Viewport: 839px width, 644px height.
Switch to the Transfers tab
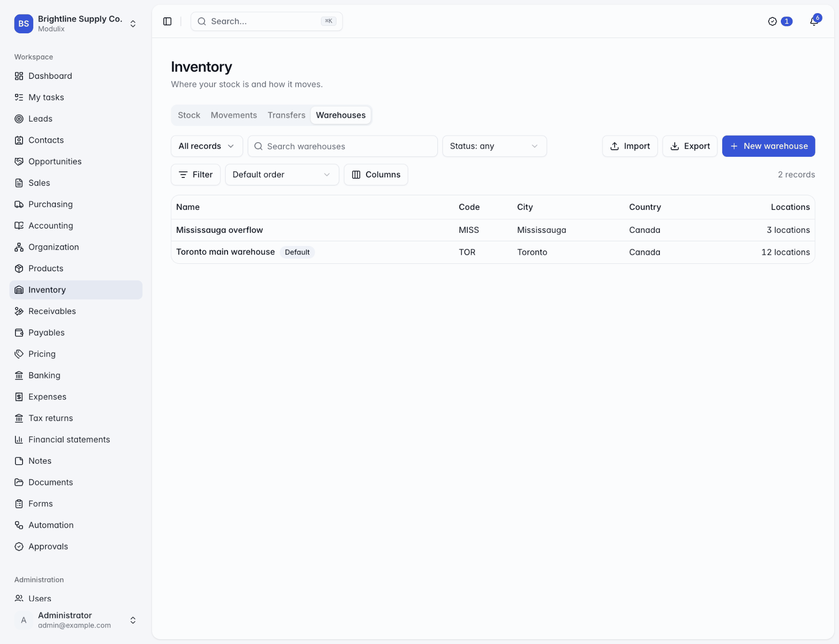click(x=286, y=115)
